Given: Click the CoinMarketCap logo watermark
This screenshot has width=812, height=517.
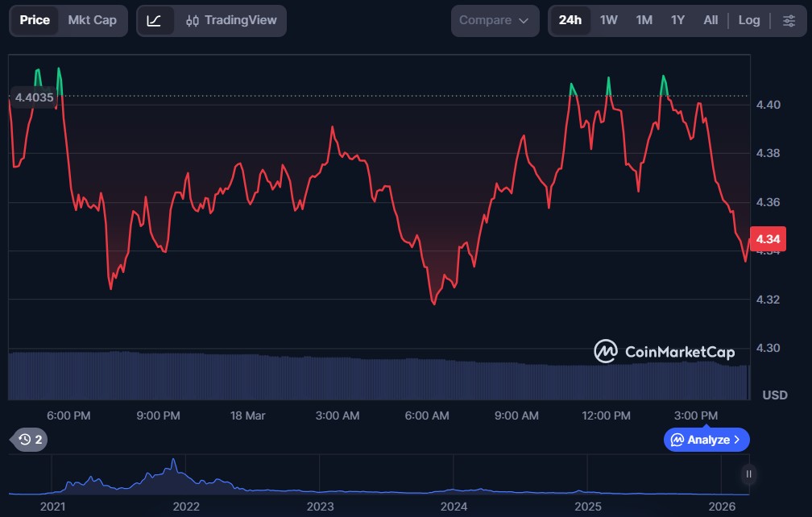Looking at the screenshot, I should click(653, 351).
